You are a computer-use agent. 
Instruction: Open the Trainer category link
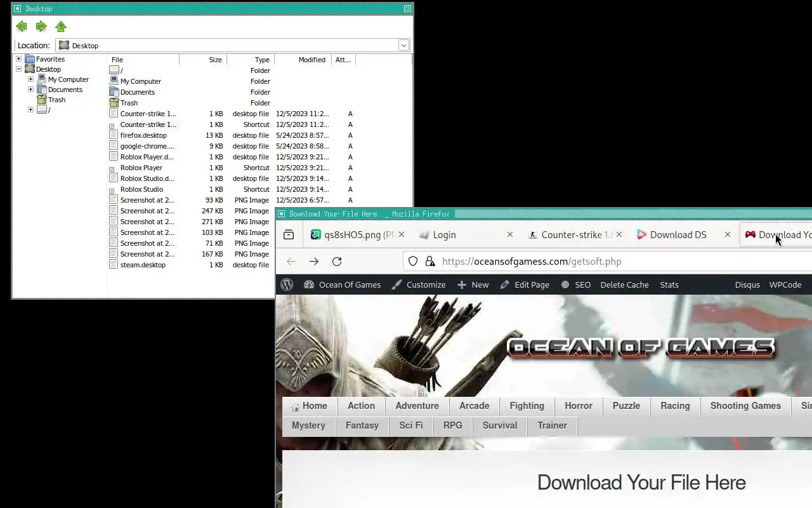552,425
